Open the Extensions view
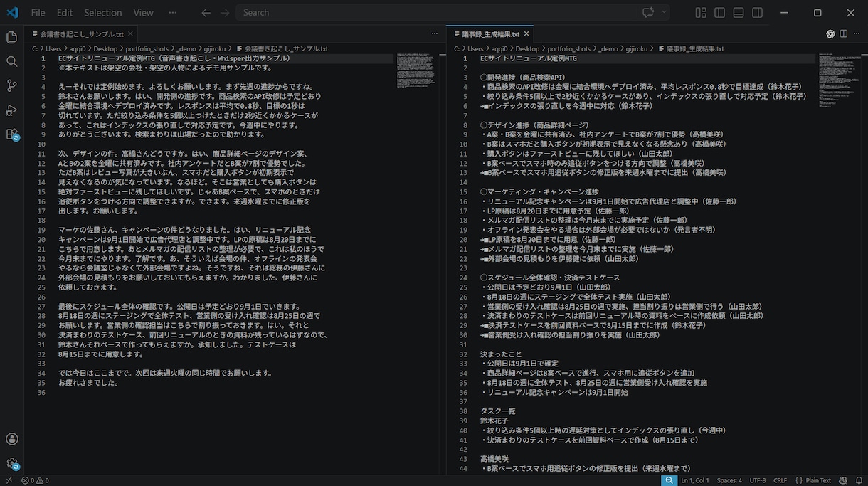 11,134
